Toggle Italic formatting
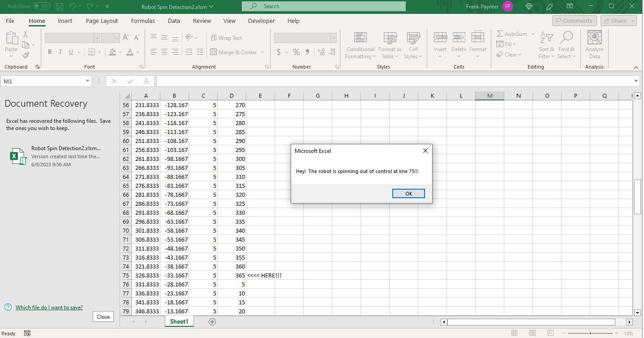The height and width of the screenshot is (338, 644). coord(60,52)
